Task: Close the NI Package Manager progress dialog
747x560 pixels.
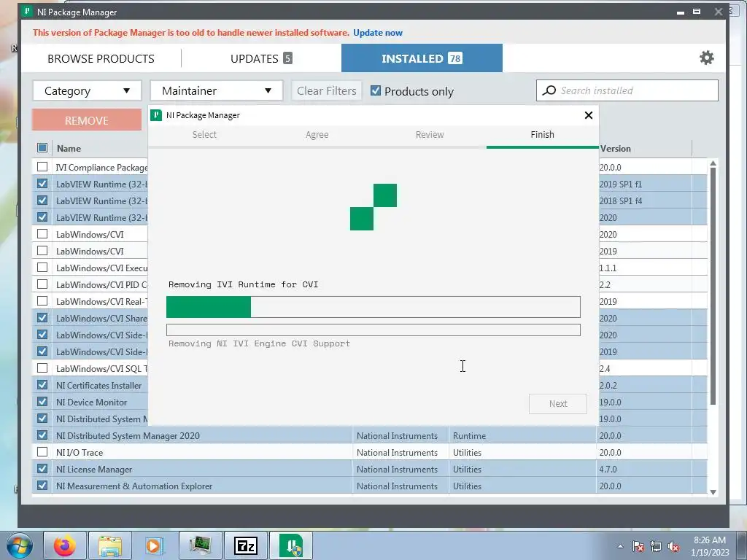Action: pos(589,115)
